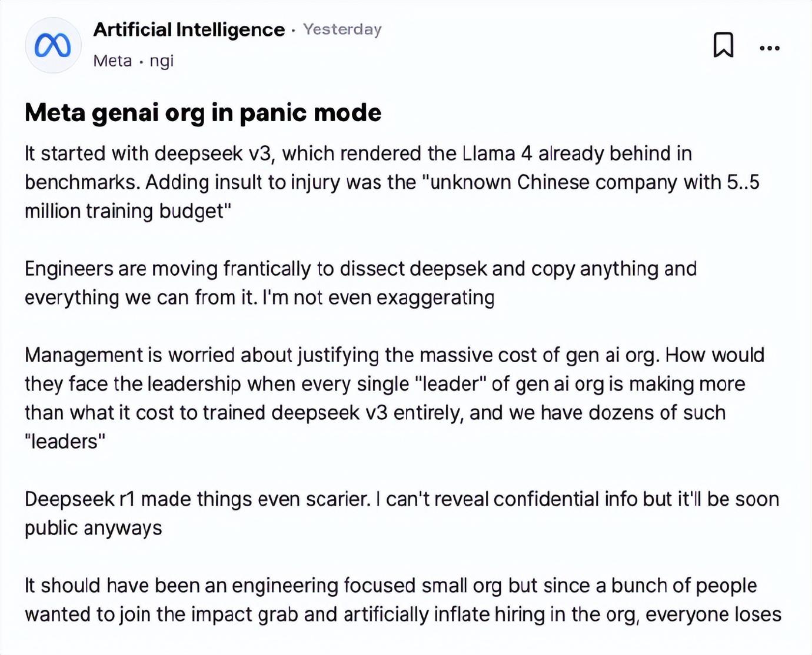Click the sentence beginning "Deepseek r1 made things"
The width and height of the screenshot is (812, 655).
pyautogui.click(x=198, y=499)
